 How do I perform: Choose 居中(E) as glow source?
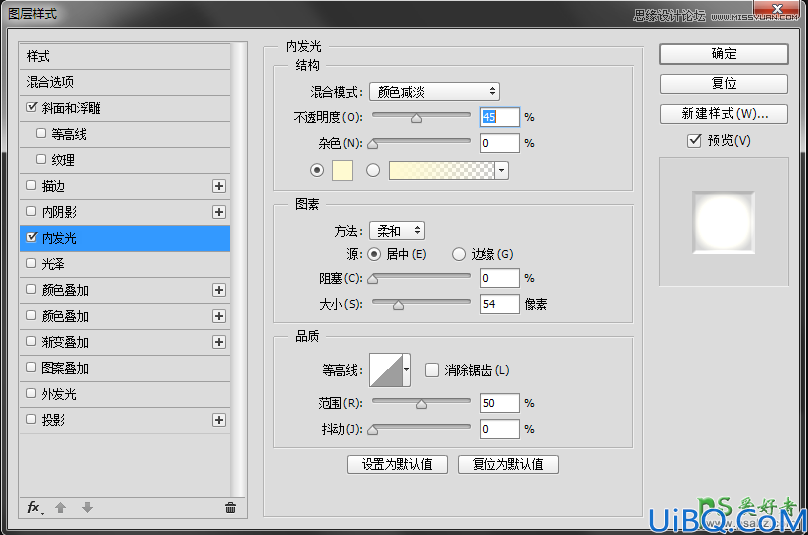[374, 254]
